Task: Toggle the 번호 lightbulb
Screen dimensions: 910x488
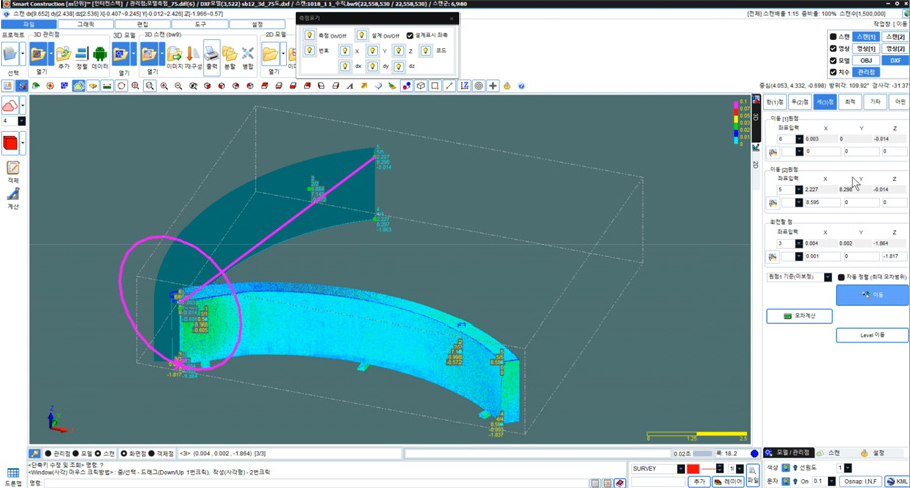Action: point(309,50)
